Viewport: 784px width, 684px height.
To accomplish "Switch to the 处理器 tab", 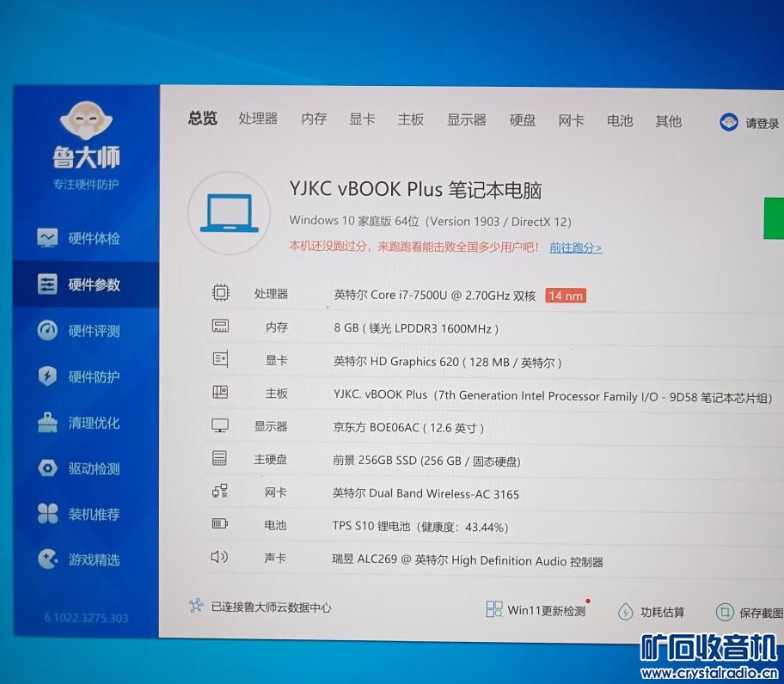I will [x=258, y=119].
